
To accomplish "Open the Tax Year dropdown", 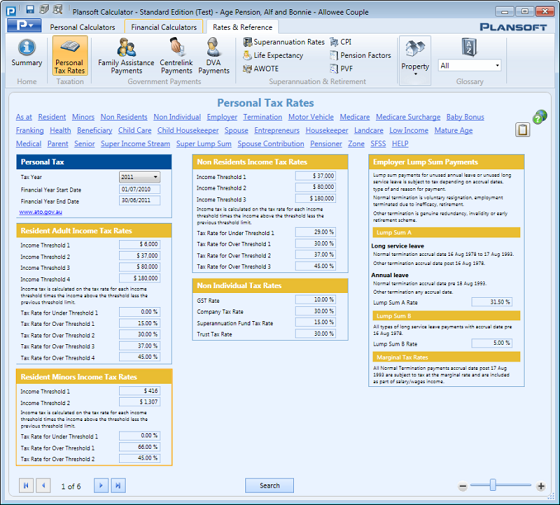I will click(x=140, y=177).
